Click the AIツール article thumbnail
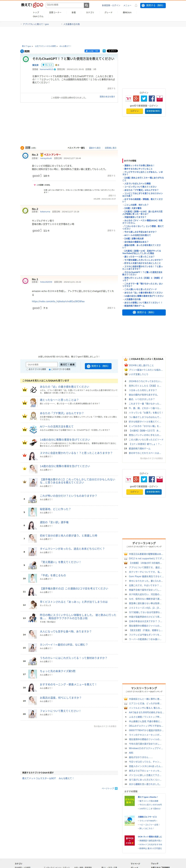Image resolution: width=186 pixels, height=868 pixels. tap(33, 429)
